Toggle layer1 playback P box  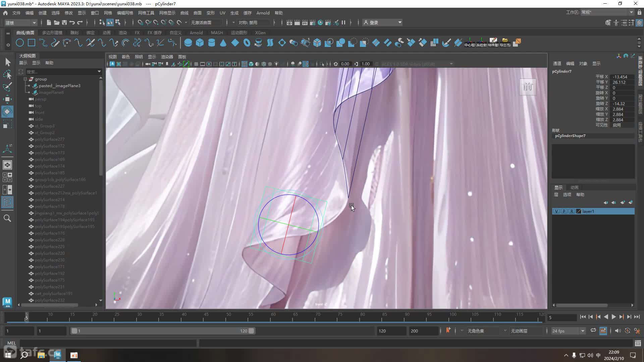coord(564,211)
